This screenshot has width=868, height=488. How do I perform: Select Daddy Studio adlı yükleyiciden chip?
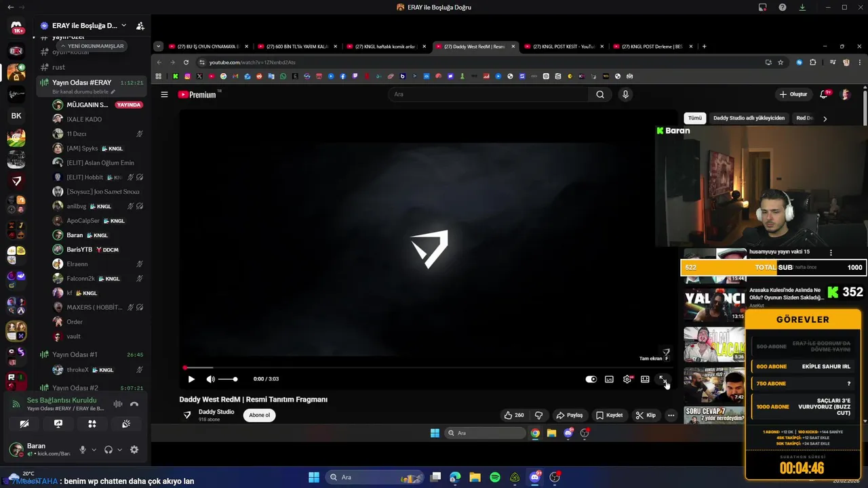coord(749,118)
